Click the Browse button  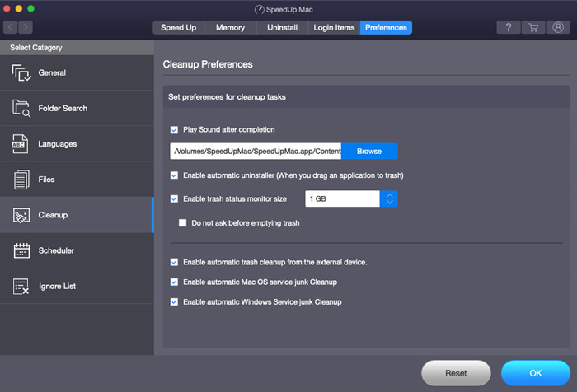pyautogui.click(x=369, y=152)
